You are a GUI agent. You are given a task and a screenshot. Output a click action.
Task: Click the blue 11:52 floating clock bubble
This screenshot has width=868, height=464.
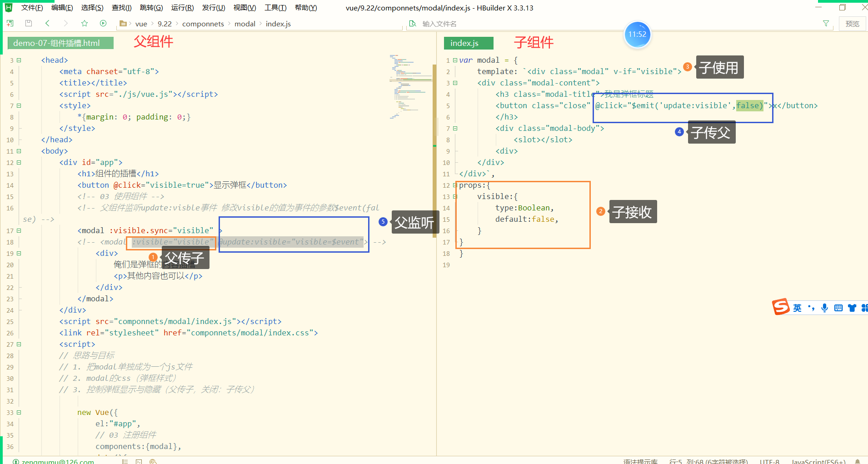point(637,35)
